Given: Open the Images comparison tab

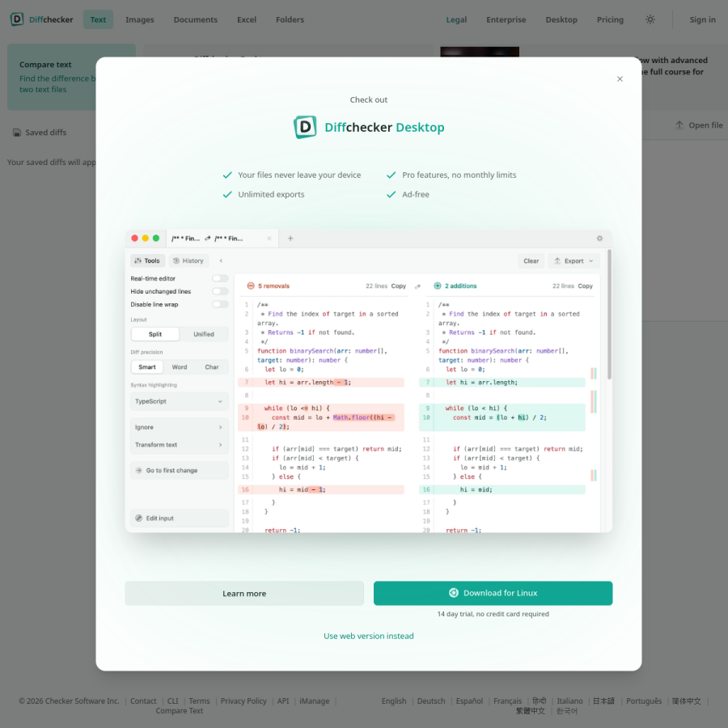Looking at the screenshot, I should [140, 19].
